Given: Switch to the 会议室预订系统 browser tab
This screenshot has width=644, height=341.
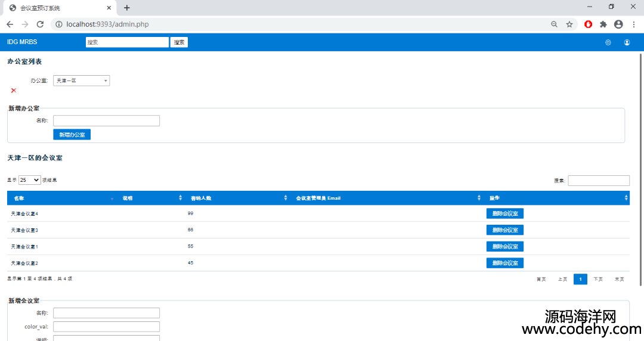Looking at the screenshot, I should pos(57,8).
